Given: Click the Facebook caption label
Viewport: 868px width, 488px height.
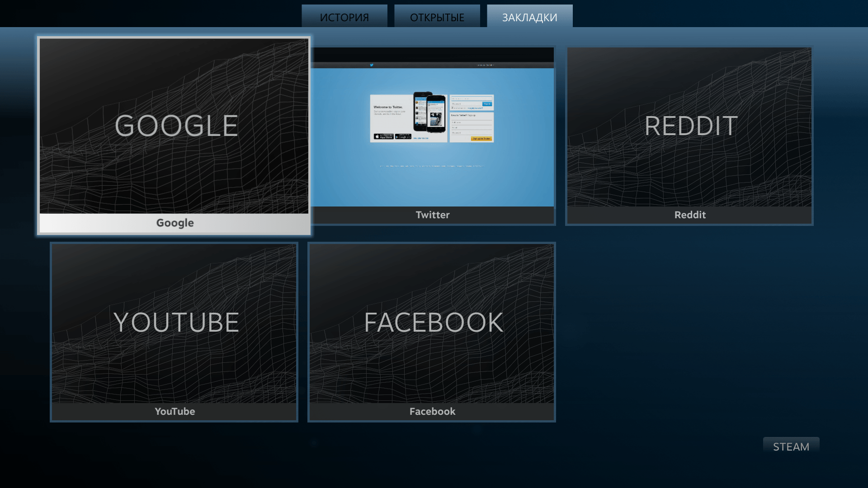Looking at the screenshot, I should point(433,412).
